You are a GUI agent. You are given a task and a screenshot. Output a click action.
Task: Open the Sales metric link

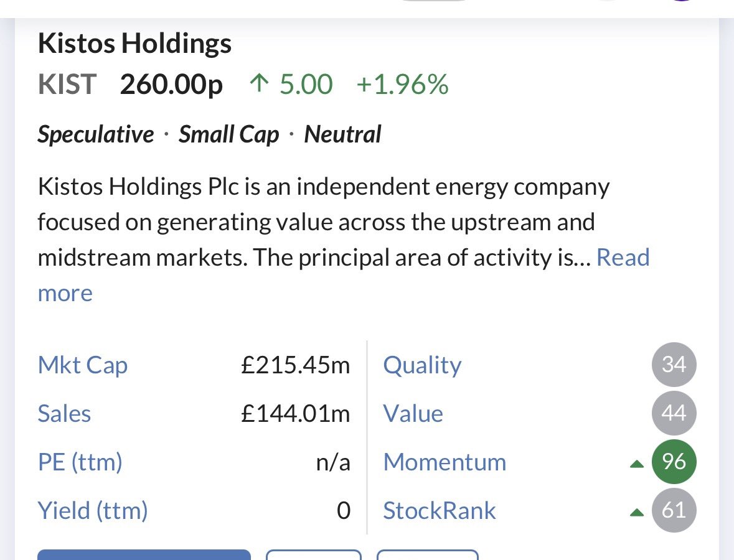point(64,414)
